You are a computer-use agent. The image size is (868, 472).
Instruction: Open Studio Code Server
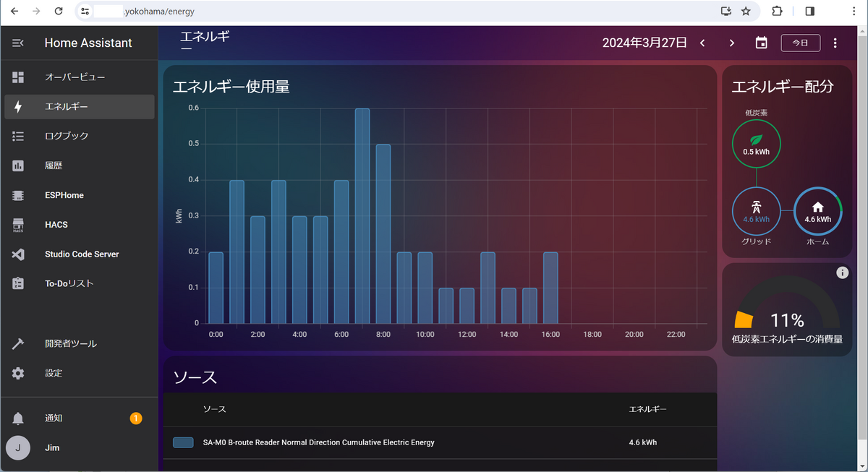(80, 254)
